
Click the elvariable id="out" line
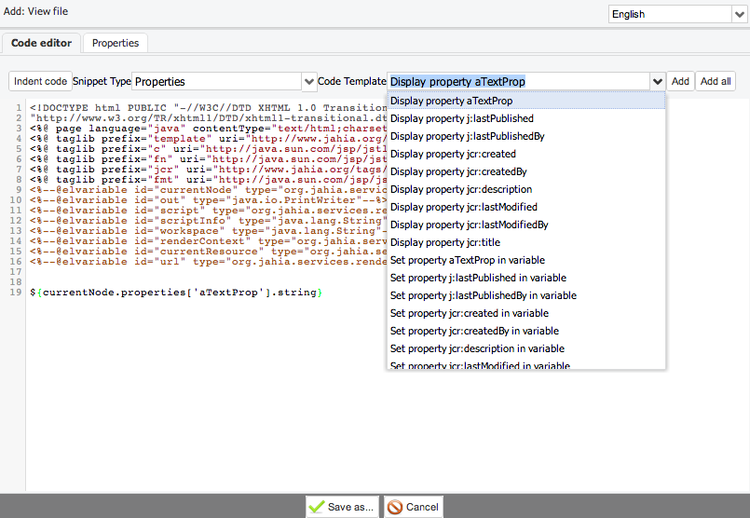[208, 200]
